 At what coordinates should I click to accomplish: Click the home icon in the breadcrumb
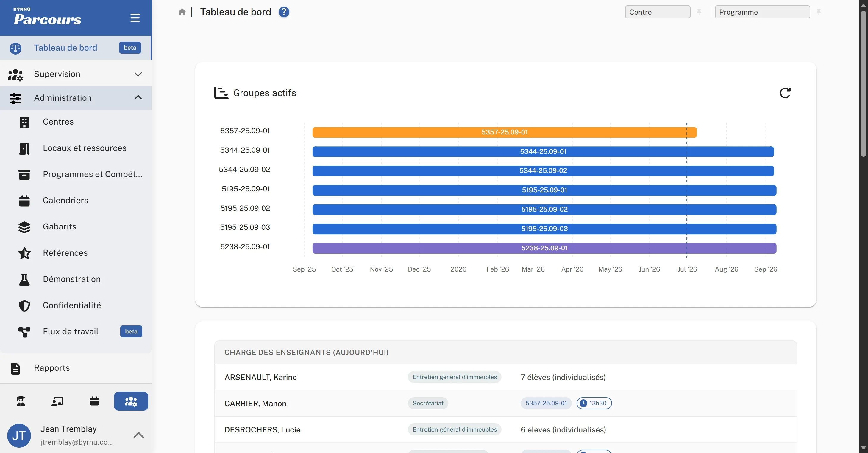click(x=182, y=12)
